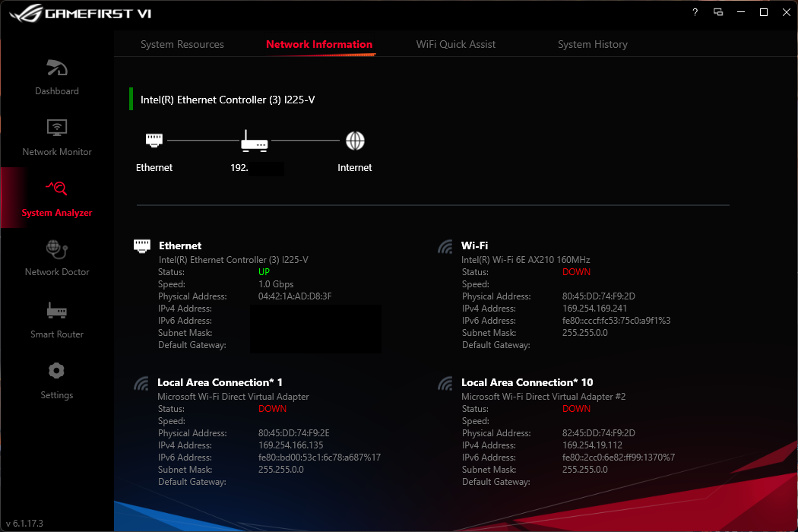Image resolution: width=798 pixels, height=532 pixels.
Task: Click IPv6 address fe80::2cc0:6e82:ff99:1370%7
Action: 619,458
